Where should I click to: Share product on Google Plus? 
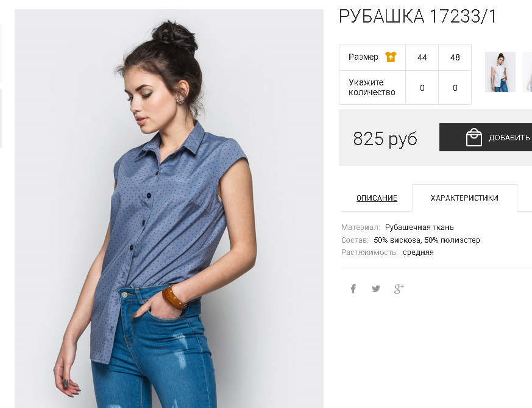click(x=399, y=289)
